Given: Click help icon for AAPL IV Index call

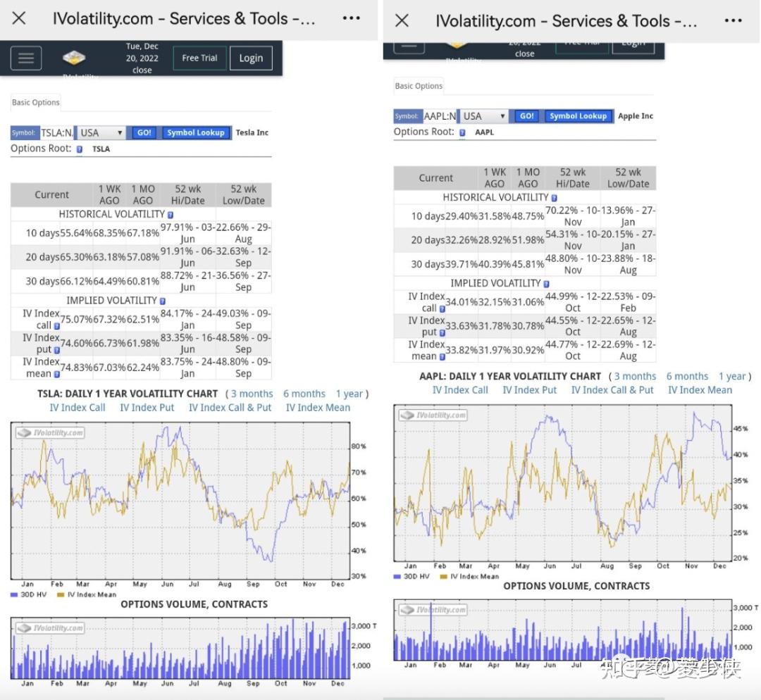Looking at the screenshot, I should 442,309.
